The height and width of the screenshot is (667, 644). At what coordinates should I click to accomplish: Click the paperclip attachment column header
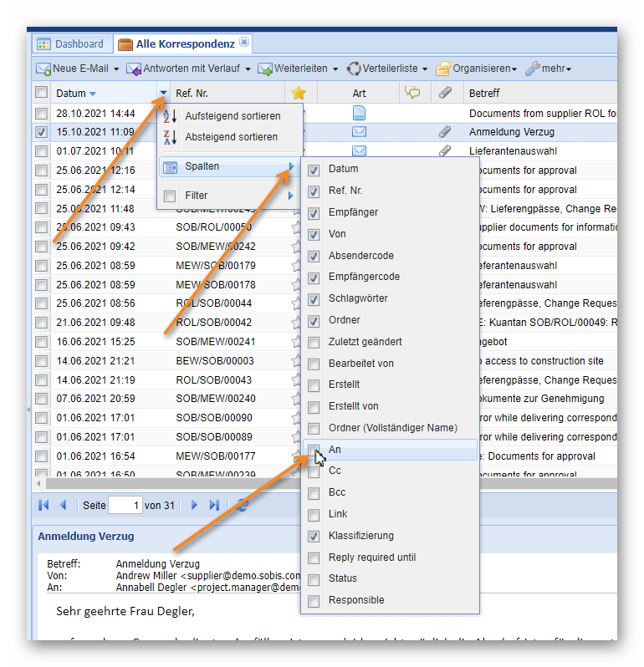coord(447,93)
